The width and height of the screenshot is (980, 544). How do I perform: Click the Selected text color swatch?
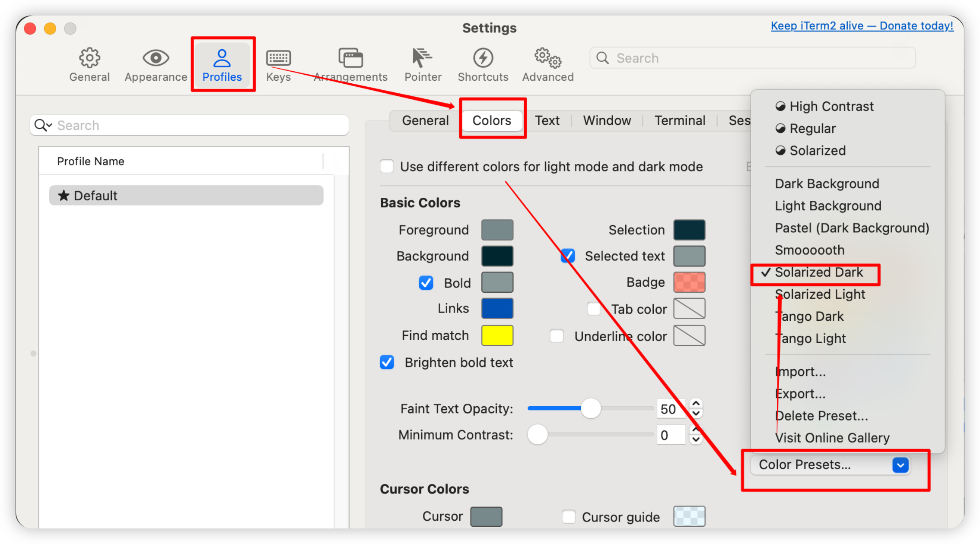[x=689, y=256]
